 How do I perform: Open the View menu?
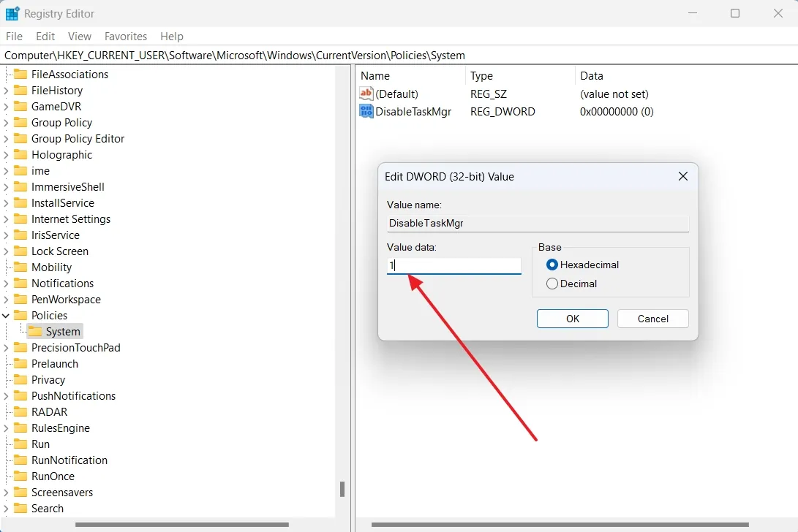coord(80,36)
